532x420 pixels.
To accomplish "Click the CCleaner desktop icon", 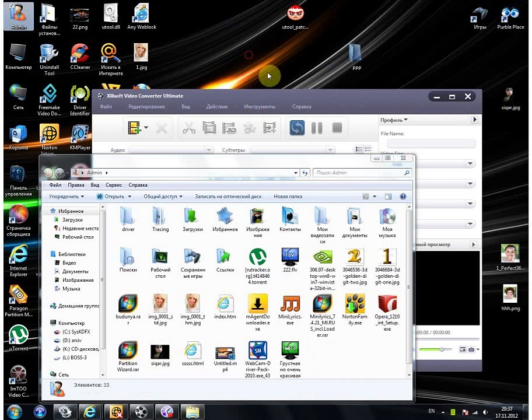I will click(x=80, y=57).
